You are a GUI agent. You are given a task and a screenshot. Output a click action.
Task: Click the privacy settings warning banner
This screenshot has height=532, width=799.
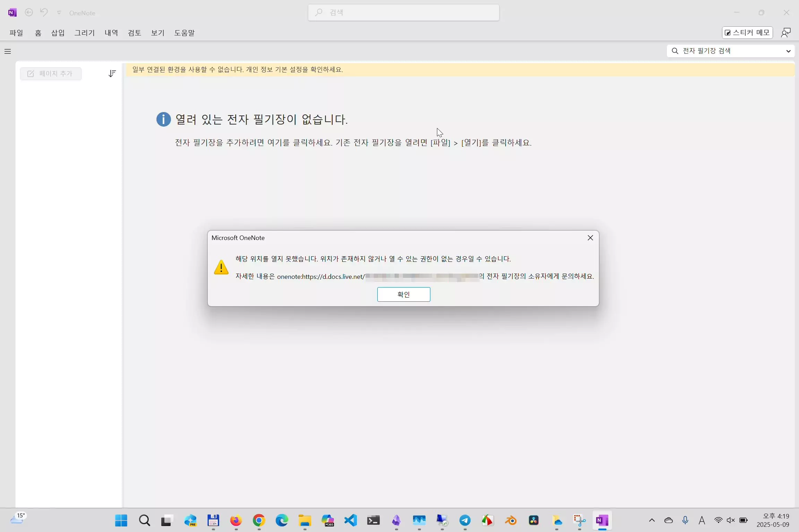(x=460, y=70)
